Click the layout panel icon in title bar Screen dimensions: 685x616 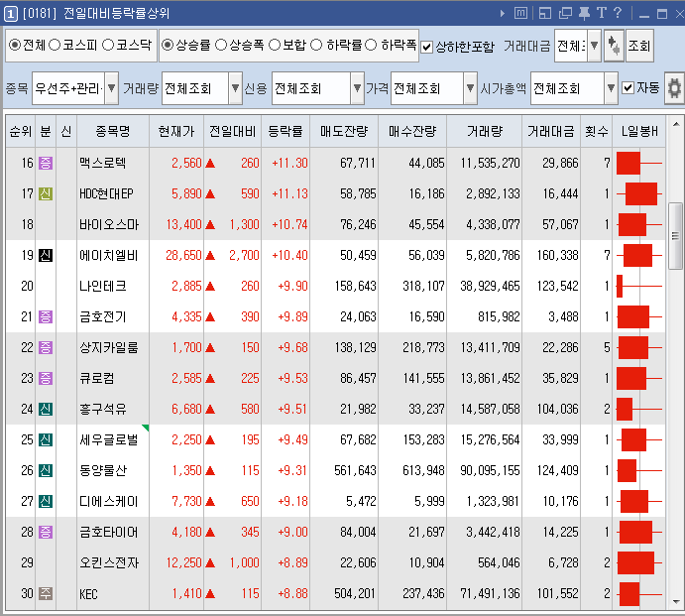(x=545, y=13)
